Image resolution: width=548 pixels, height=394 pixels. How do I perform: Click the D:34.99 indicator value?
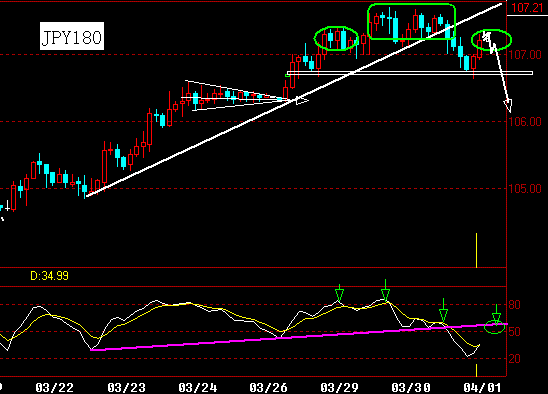(49, 276)
